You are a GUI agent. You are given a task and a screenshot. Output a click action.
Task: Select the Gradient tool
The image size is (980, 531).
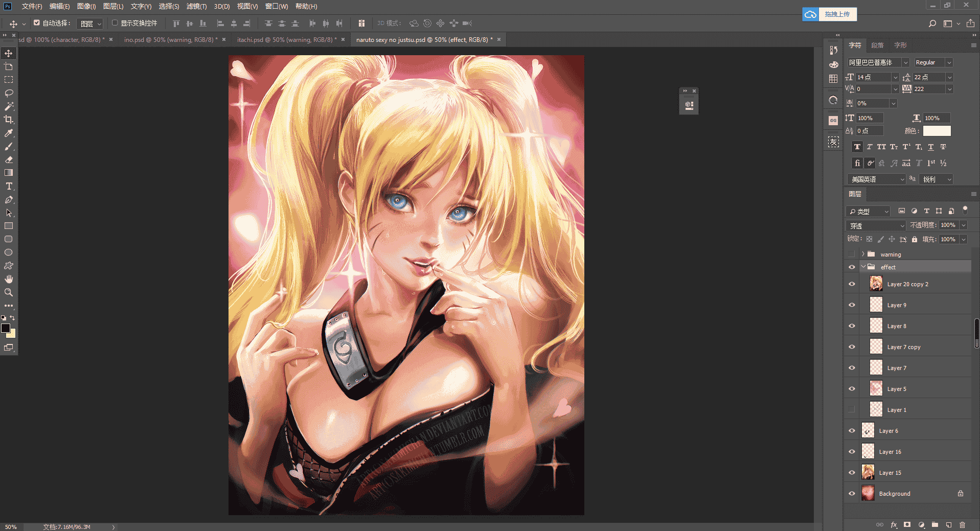9,173
